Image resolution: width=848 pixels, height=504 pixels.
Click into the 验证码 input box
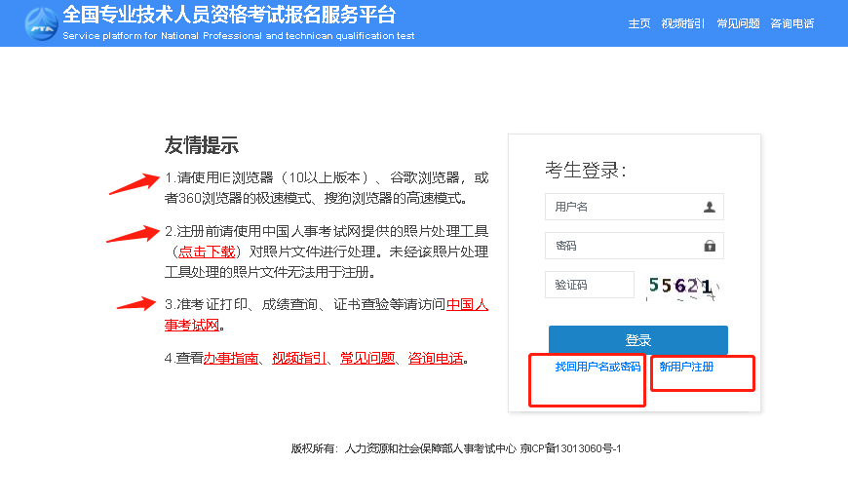point(589,285)
